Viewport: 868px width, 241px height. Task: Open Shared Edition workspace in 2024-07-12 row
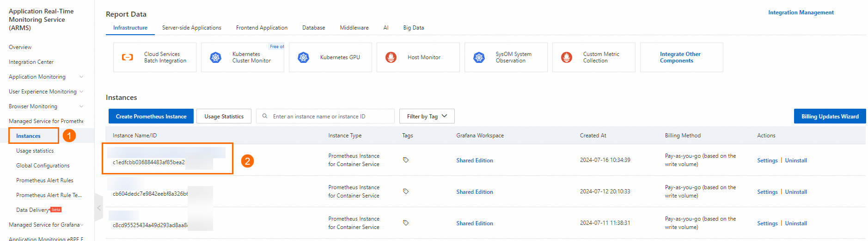click(x=475, y=192)
